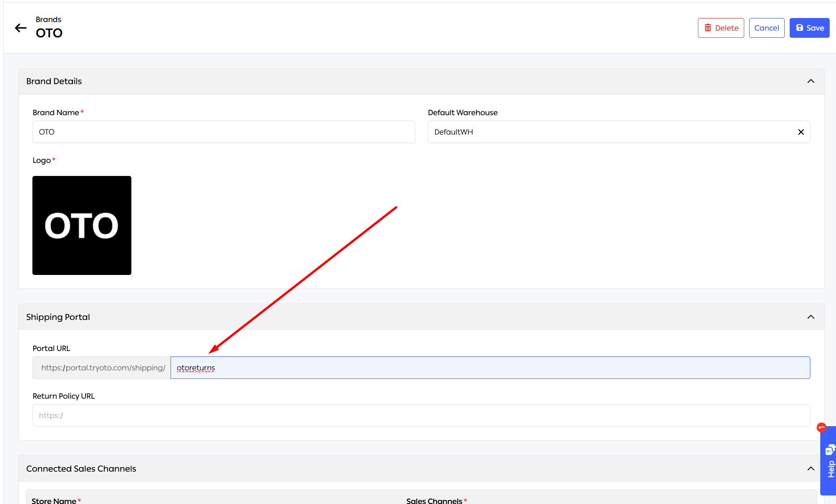Save the brand changes

tap(809, 28)
